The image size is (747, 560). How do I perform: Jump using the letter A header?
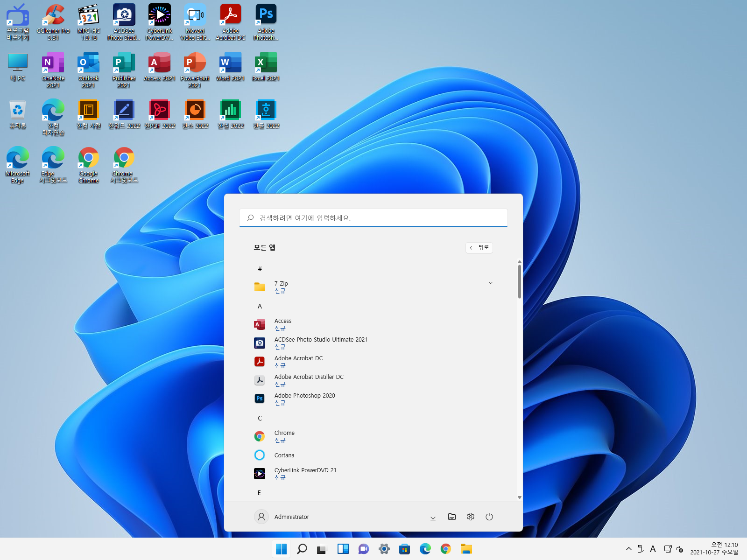pyautogui.click(x=260, y=306)
